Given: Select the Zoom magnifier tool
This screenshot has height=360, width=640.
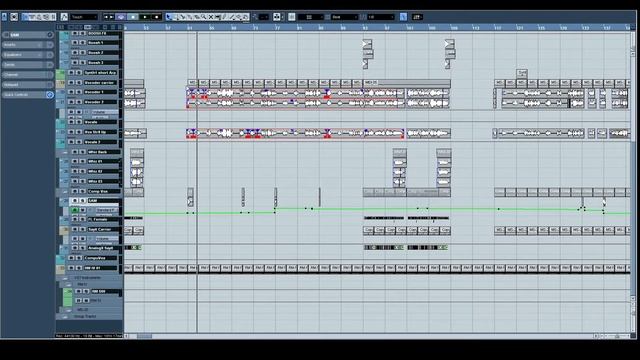Looking at the screenshot, I should (204, 17).
